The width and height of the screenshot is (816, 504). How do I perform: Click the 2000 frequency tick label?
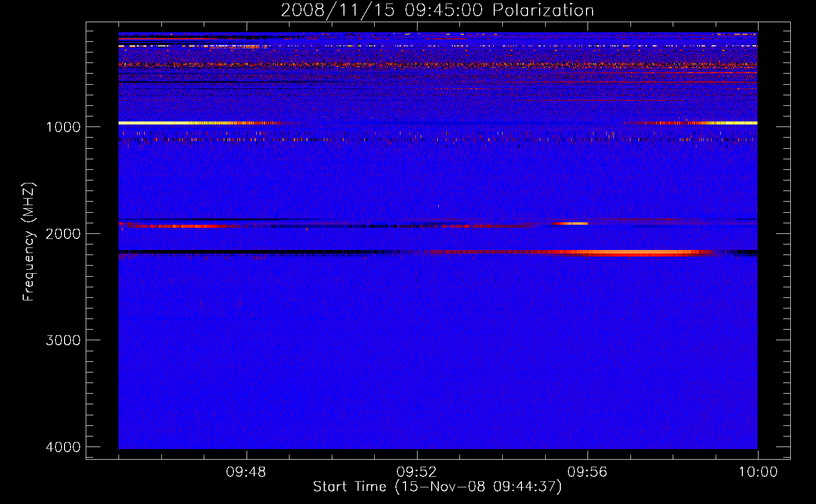point(64,234)
